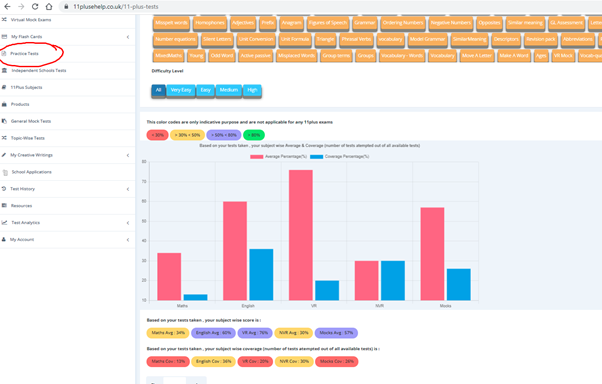The image size is (602, 384).
Task: Click the browser back arrow
Action: point(7,7)
